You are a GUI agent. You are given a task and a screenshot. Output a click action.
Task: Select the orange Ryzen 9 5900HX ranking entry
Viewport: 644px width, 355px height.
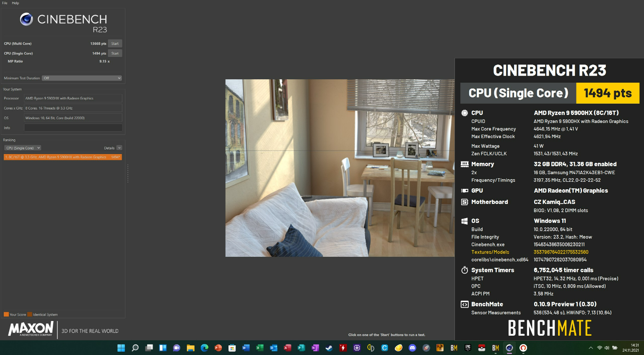[63, 157]
